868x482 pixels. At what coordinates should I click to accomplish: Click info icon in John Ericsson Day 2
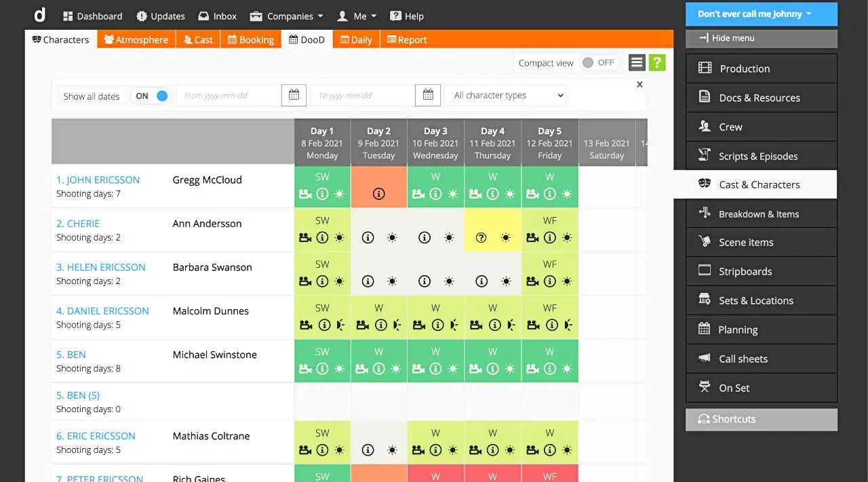[379, 194]
